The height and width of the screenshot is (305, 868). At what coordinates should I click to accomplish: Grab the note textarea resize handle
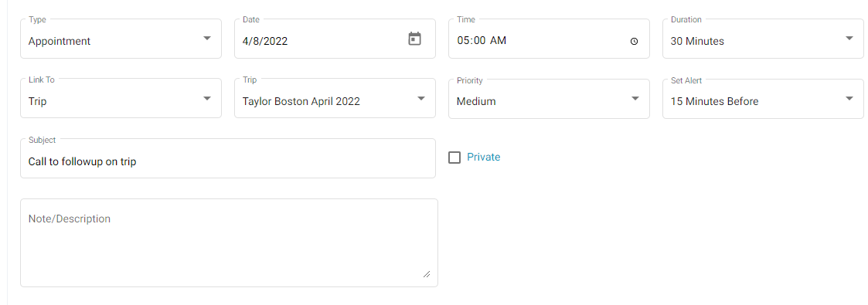tap(426, 273)
